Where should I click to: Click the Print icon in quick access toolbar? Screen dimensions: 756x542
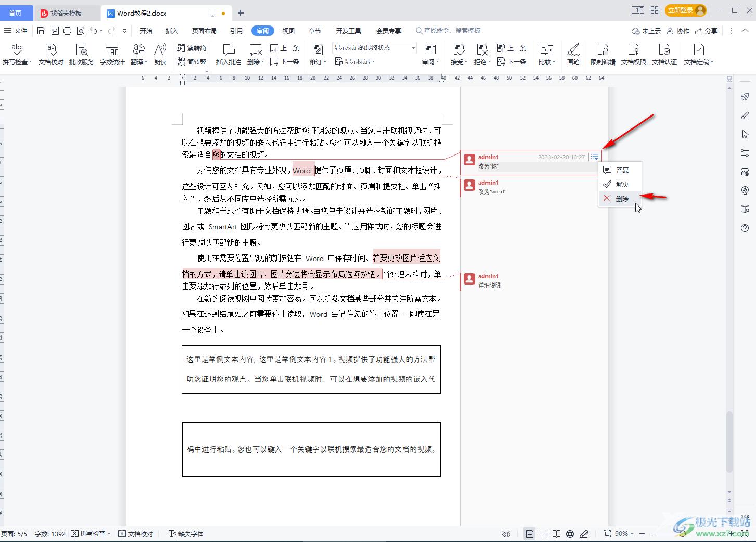(x=67, y=31)
